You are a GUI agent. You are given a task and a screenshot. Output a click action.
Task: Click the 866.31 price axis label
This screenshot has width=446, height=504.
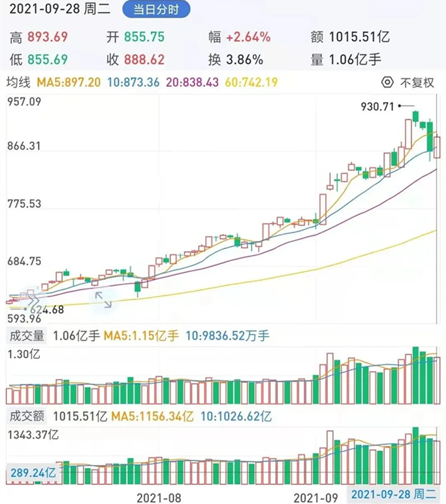pos(24,146)
